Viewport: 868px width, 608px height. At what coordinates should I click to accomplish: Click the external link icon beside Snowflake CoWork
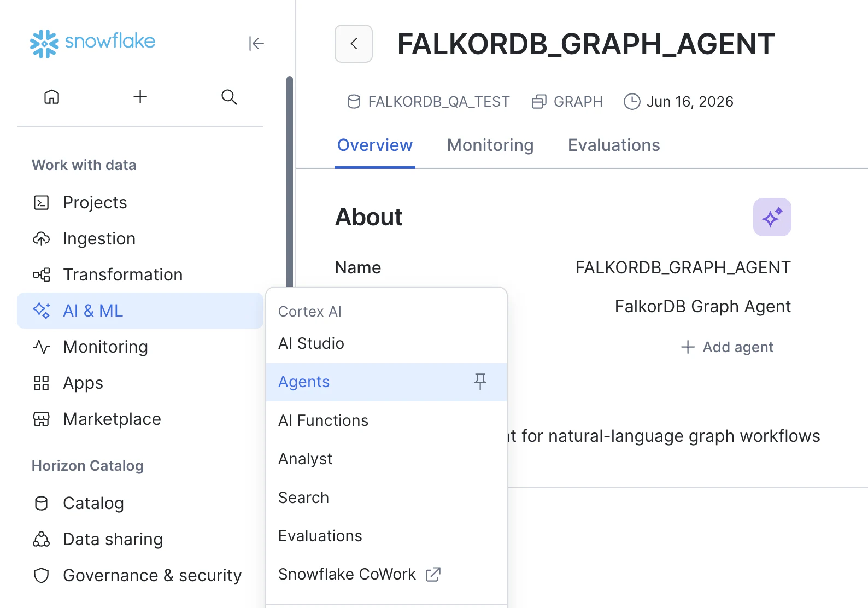point(433,574)
